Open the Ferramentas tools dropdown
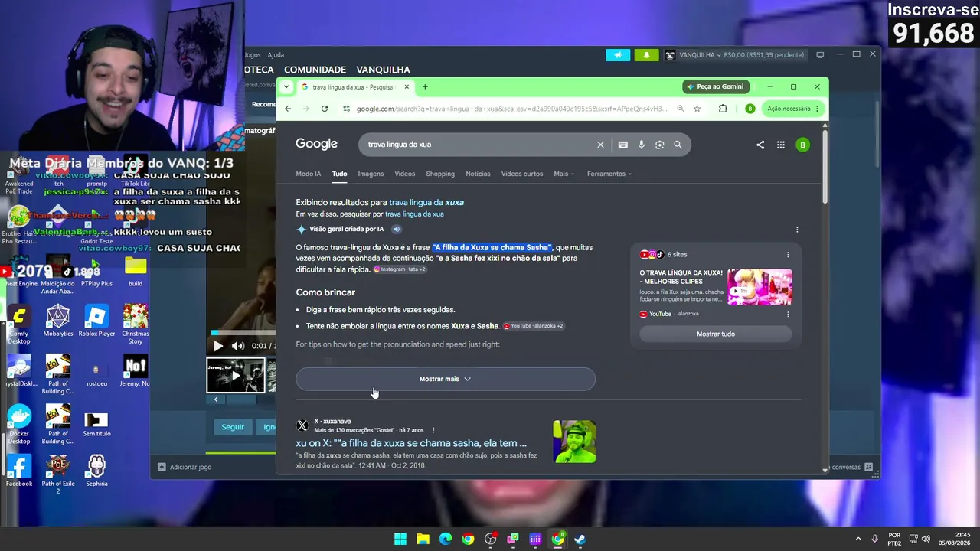Image resolution: width=980 pixels, height=551 pixels. [x=609, y=174]
